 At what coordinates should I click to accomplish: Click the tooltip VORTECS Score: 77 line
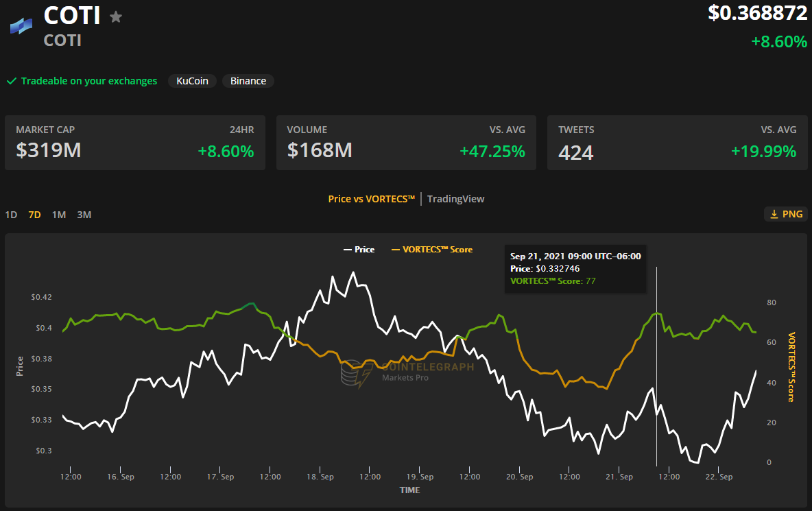[553, 281]
